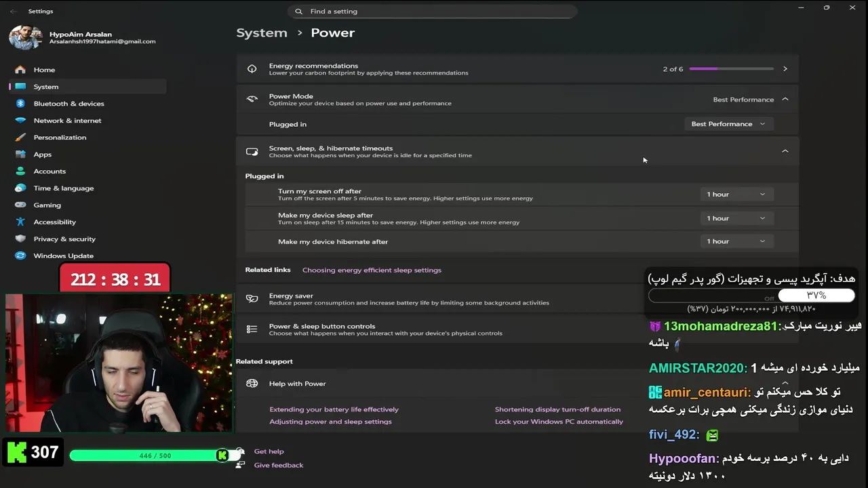
Task: Open the Plugged in power mode dropdown
Action: pyautogui.click(x=728, y=124)
